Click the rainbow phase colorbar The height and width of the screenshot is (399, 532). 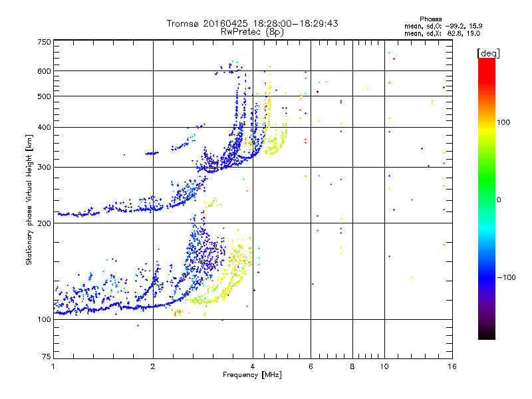[x=487, y=199]
